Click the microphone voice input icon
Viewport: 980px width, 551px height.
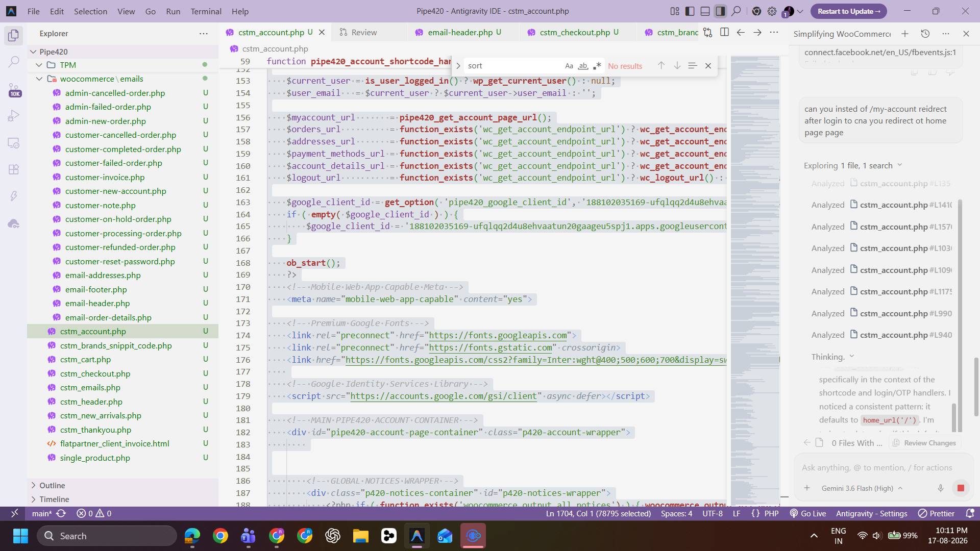coord(940,488)
